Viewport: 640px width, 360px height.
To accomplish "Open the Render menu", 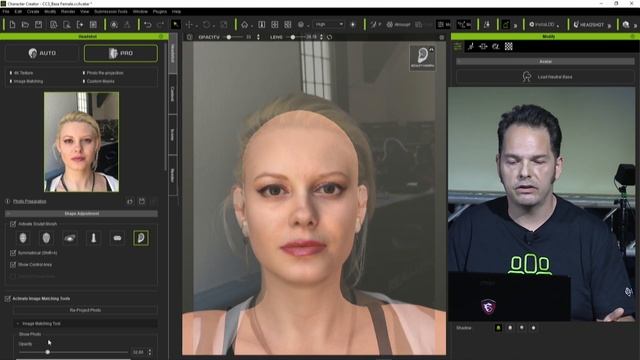I will pyautogui.click(x=68, y=12).
